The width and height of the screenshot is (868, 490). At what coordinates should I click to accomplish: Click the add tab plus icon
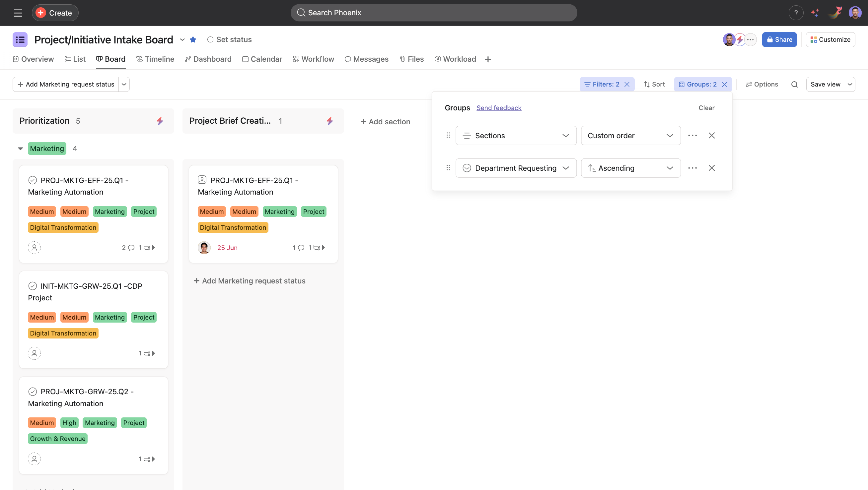click(488, 59)
